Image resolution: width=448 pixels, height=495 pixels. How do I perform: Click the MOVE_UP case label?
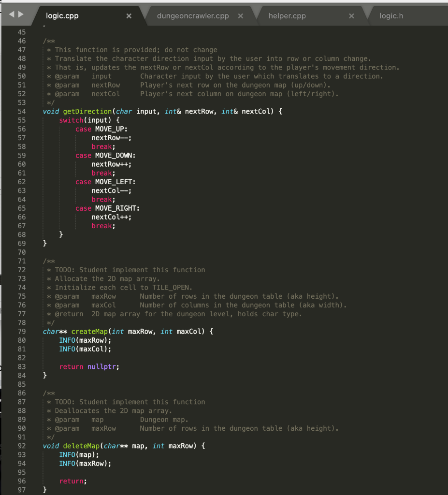(112, 129)
